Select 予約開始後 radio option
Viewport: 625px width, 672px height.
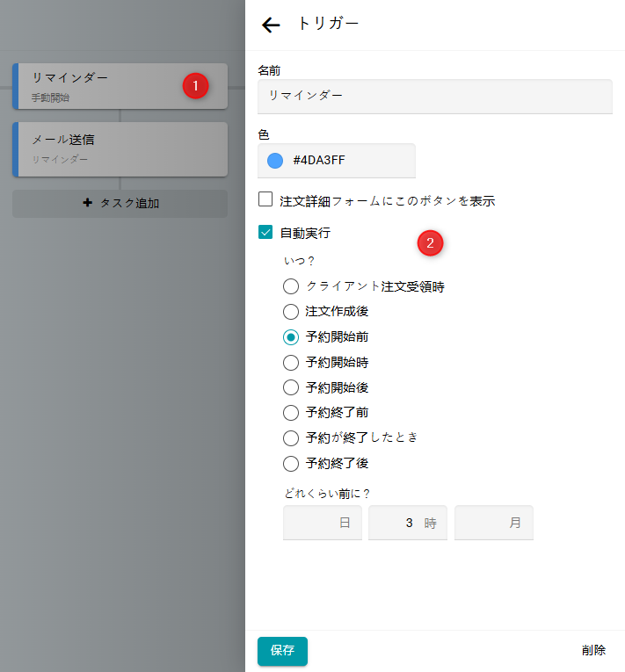(291, 387)
